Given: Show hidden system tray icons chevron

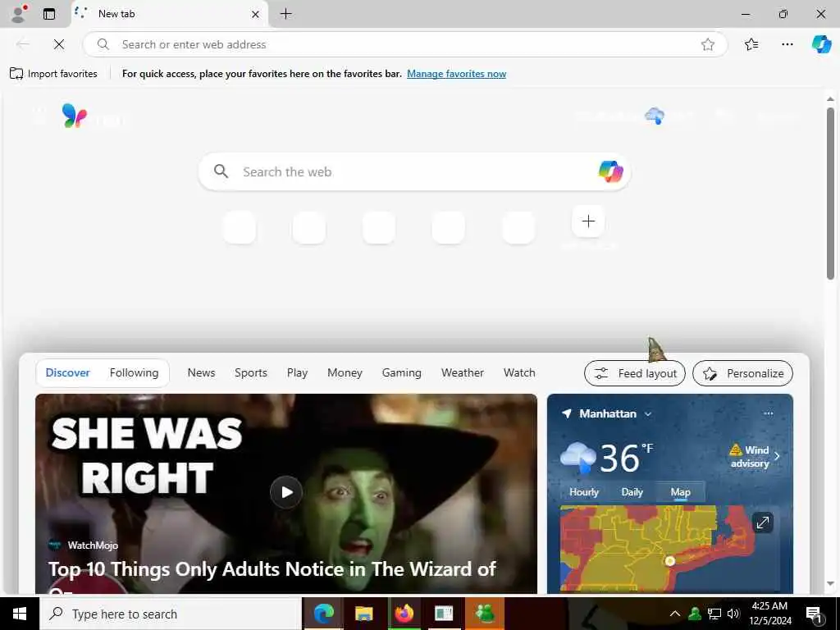Looking at the screenshot, I should pyautogui.click(x=675, y=614).
